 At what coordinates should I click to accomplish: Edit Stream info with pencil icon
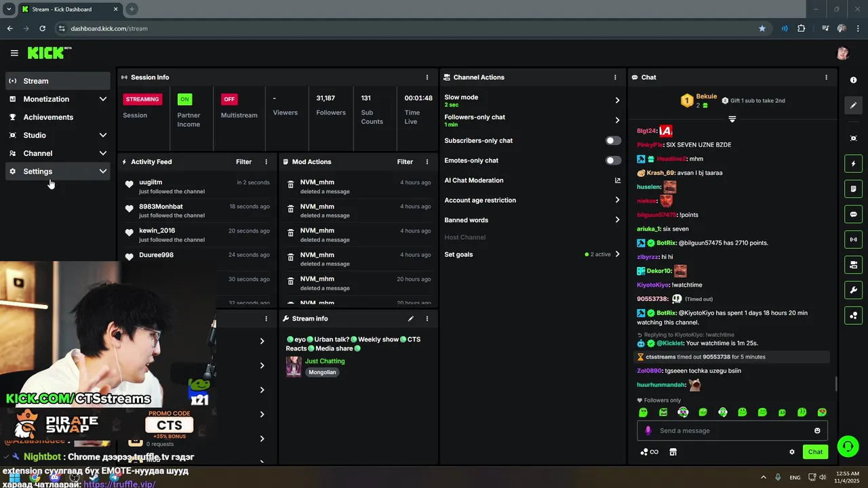(x=410, y=319)
